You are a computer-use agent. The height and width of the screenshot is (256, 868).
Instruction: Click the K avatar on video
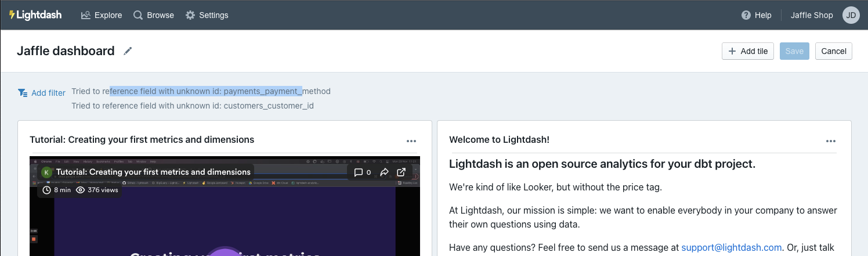click(46, 172)
